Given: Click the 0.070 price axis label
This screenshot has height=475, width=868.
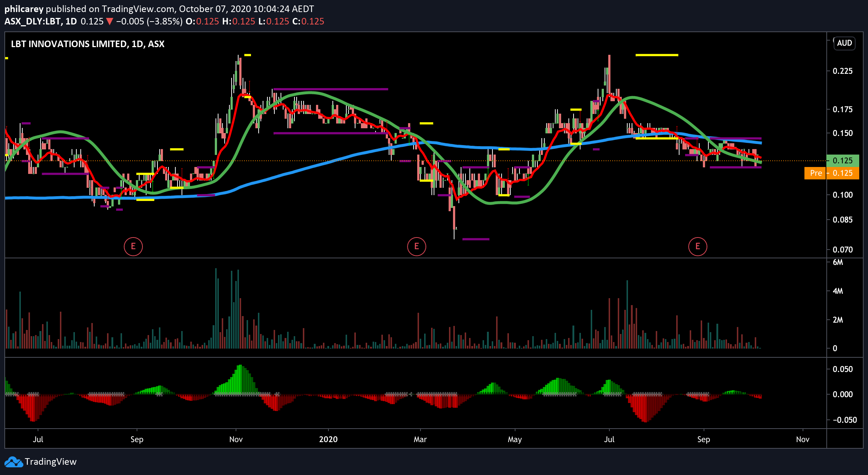Looking at the screenshot, I should (x=842, y=250).
